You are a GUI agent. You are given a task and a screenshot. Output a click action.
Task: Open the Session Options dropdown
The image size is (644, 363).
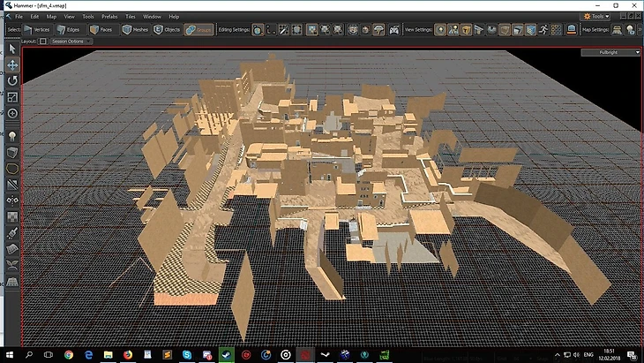(x=72, y=42)
